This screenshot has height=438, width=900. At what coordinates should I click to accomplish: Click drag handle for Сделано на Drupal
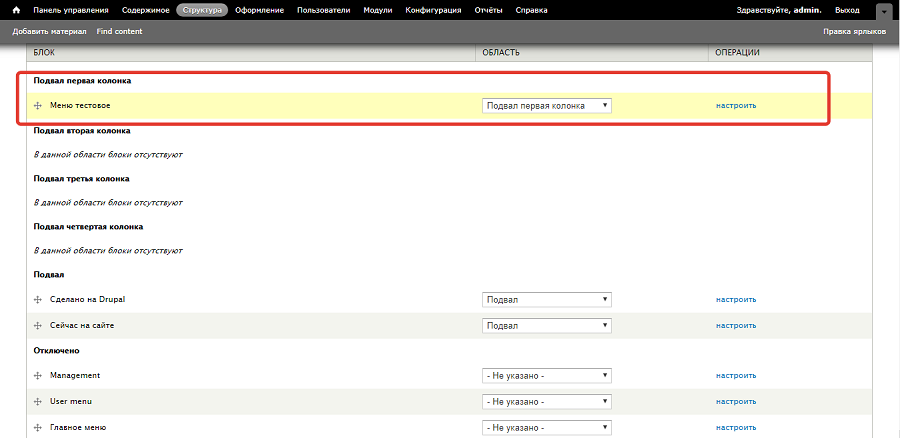[38, 300]
